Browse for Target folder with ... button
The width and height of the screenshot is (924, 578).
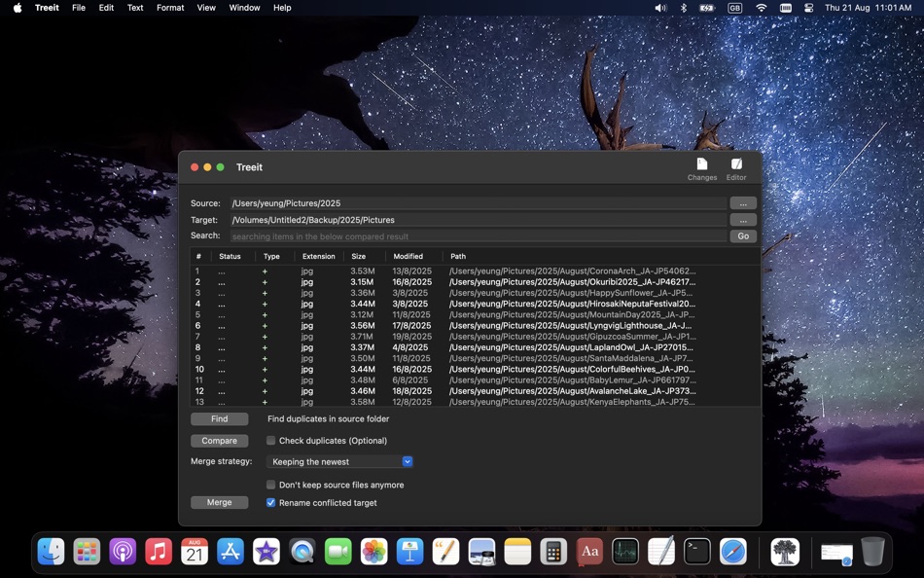743,219
